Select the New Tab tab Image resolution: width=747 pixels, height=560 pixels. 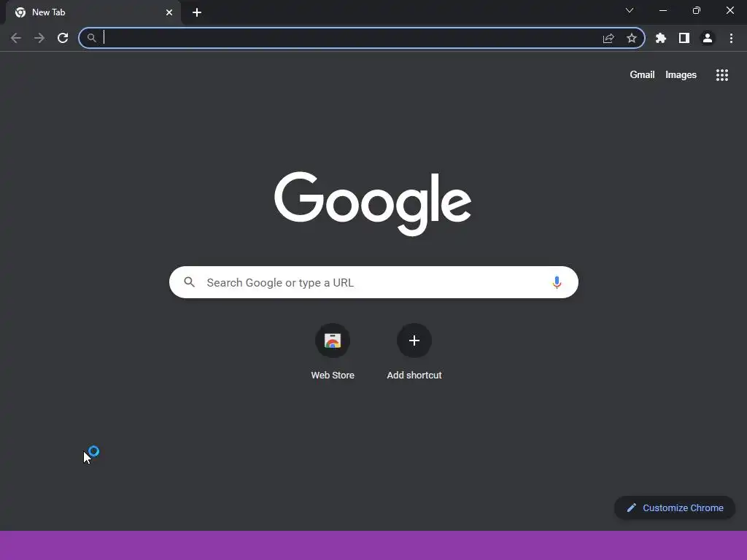pos(93,12)
